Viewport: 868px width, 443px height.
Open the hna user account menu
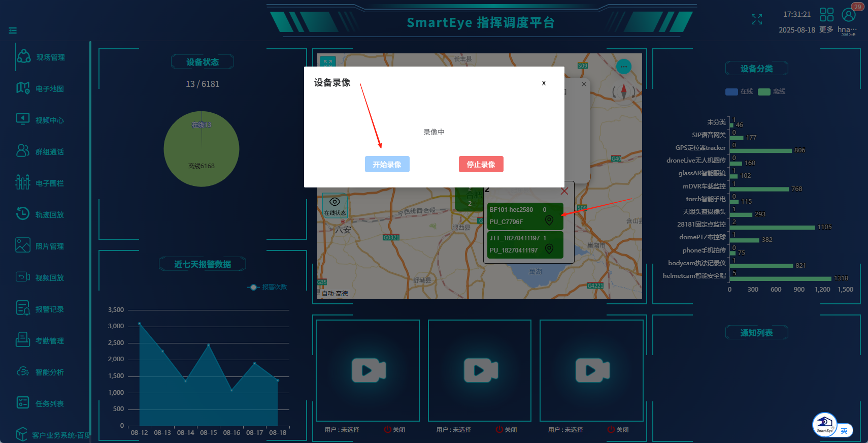click(x=848, y=15)
